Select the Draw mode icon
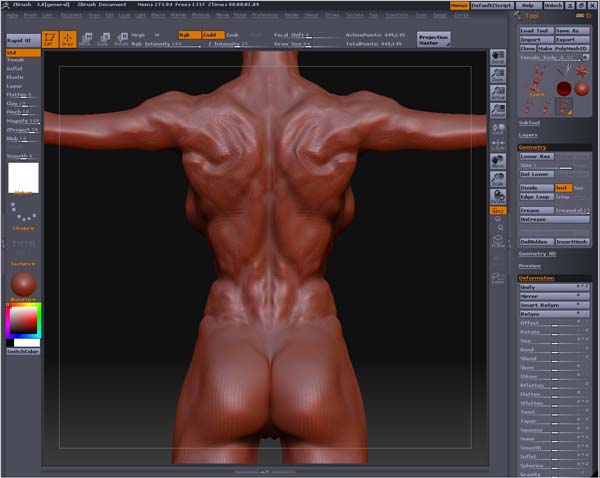 click(68, 38)
